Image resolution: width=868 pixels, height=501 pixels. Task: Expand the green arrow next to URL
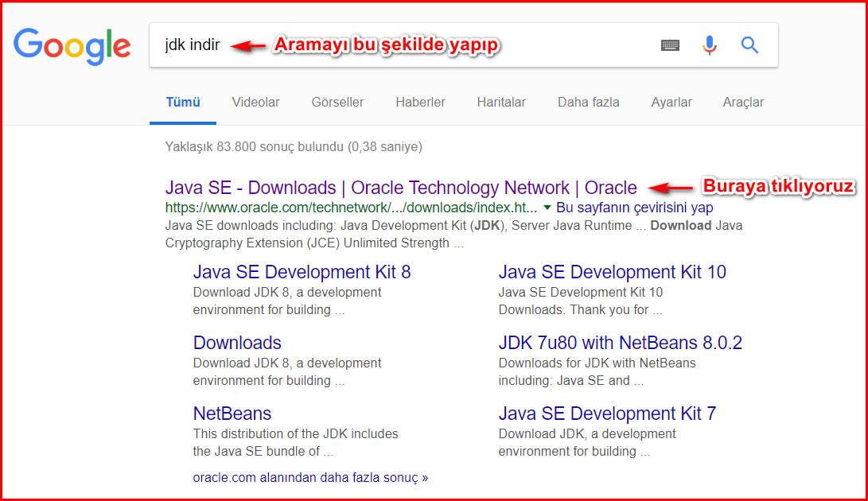coord(547,208)
